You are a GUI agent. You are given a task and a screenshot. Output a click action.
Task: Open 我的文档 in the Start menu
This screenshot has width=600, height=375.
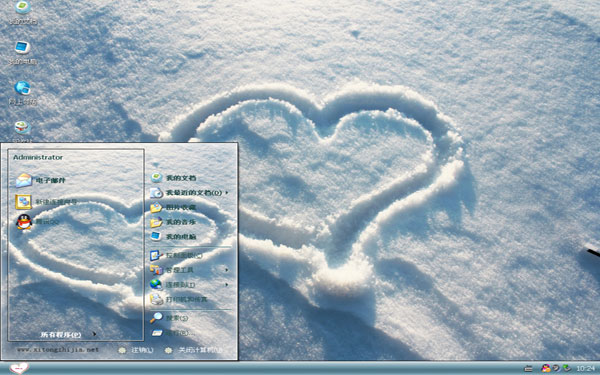click(173, 178)
